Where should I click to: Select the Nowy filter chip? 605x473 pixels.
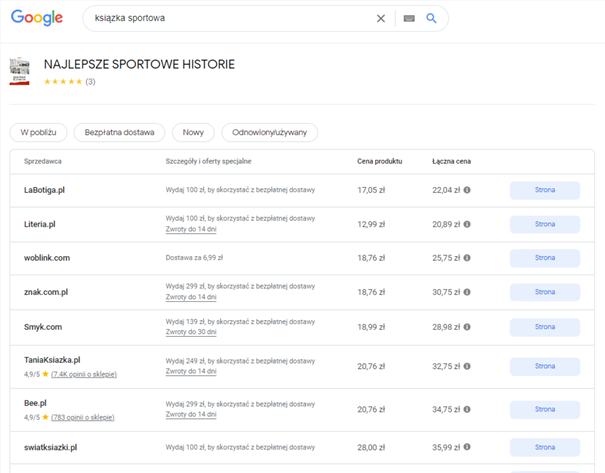tap(193, 132)
